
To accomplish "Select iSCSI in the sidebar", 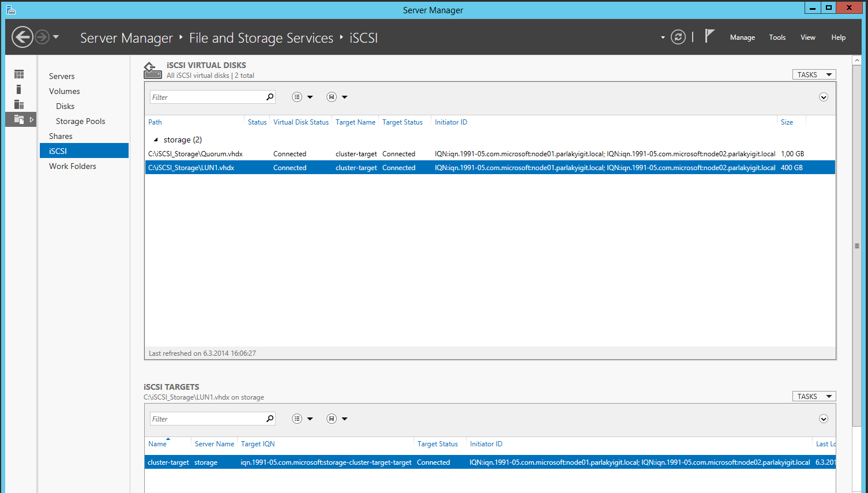I will point(84,151).
